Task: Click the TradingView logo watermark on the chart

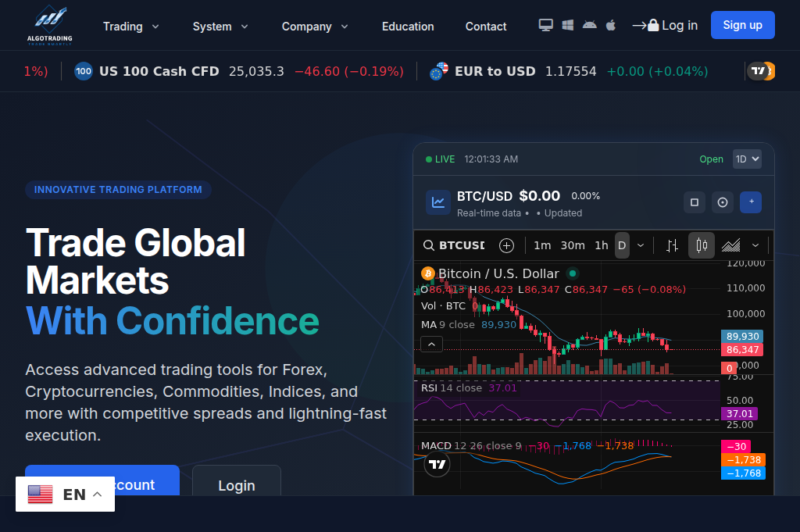Action: click(x=437, y=464)
